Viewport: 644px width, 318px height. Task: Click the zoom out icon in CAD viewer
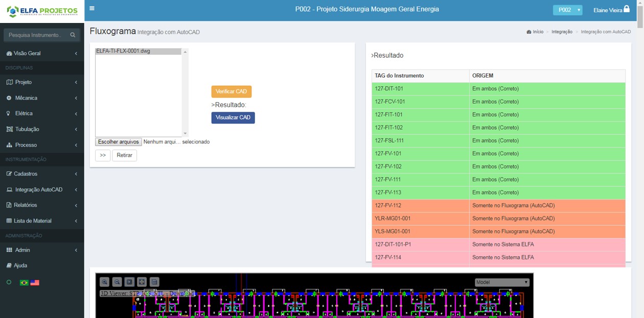coord(117,282)
